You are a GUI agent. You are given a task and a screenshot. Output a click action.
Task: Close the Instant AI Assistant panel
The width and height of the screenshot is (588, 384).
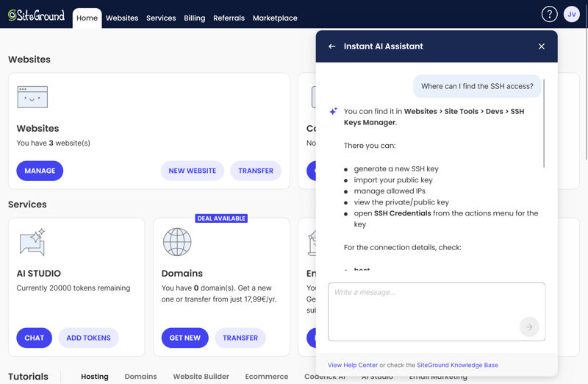(541, 46)
